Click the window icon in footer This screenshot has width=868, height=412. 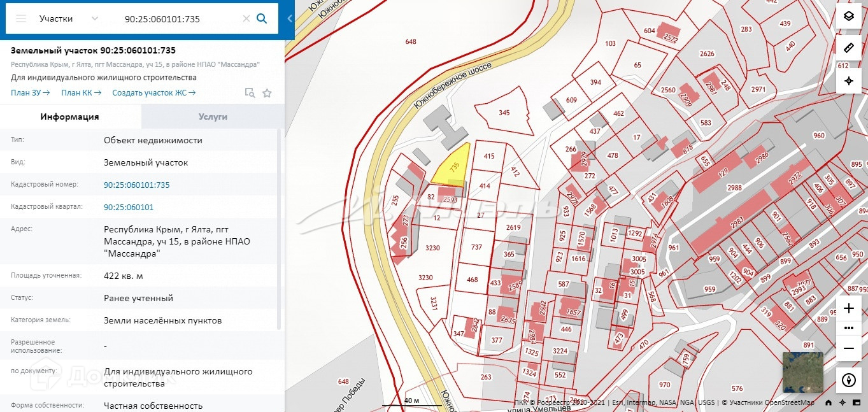857,402
